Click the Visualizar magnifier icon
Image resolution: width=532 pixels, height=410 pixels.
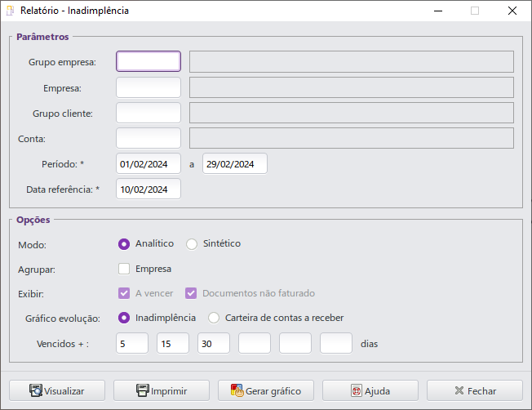point(36,390)
